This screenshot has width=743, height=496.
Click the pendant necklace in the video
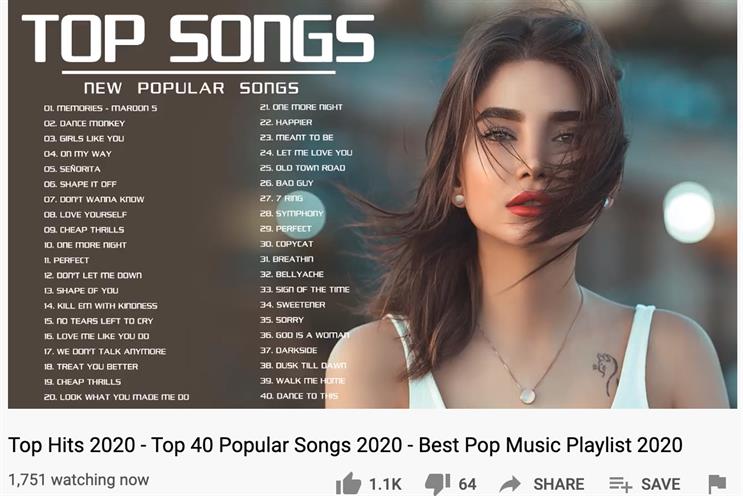[527, 394]
